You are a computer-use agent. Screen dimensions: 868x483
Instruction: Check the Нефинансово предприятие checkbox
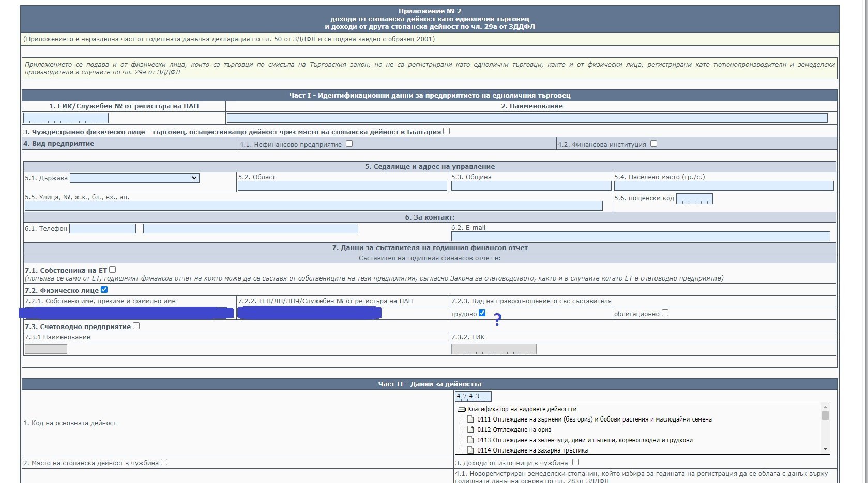point(349,144)
